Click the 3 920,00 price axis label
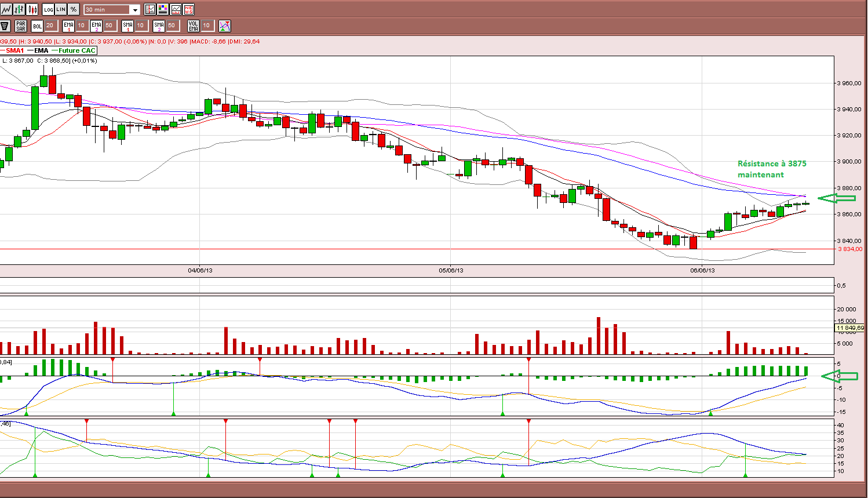Viewport: 868px width, 498px height. pyautogui.click(x=849, y=135)
